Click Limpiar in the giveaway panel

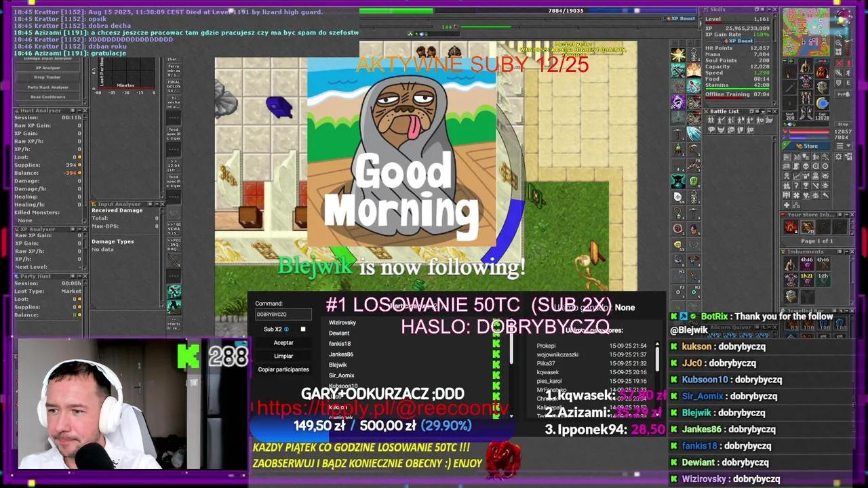(x=283, y=356)
